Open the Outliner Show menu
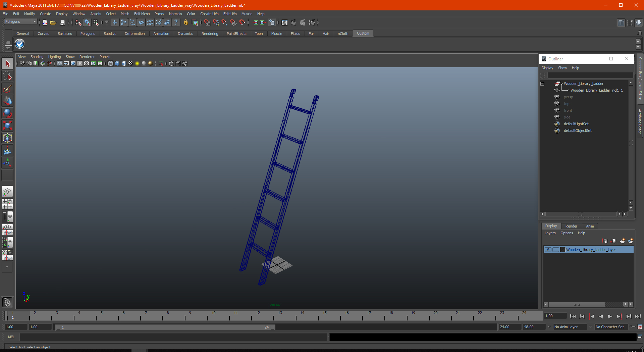Screen dimensions: 644x352 pos(562,68)
